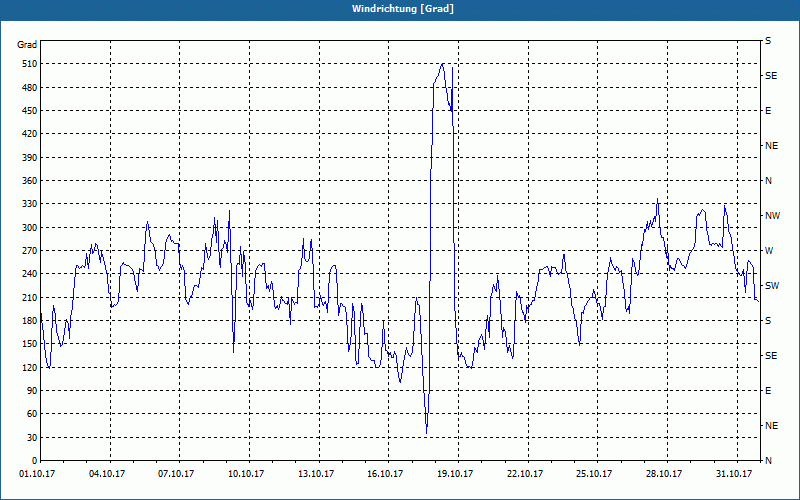800x500 pixels.
Task: Click the 300 y-axis tick label
Action: (x=30, y=228)
